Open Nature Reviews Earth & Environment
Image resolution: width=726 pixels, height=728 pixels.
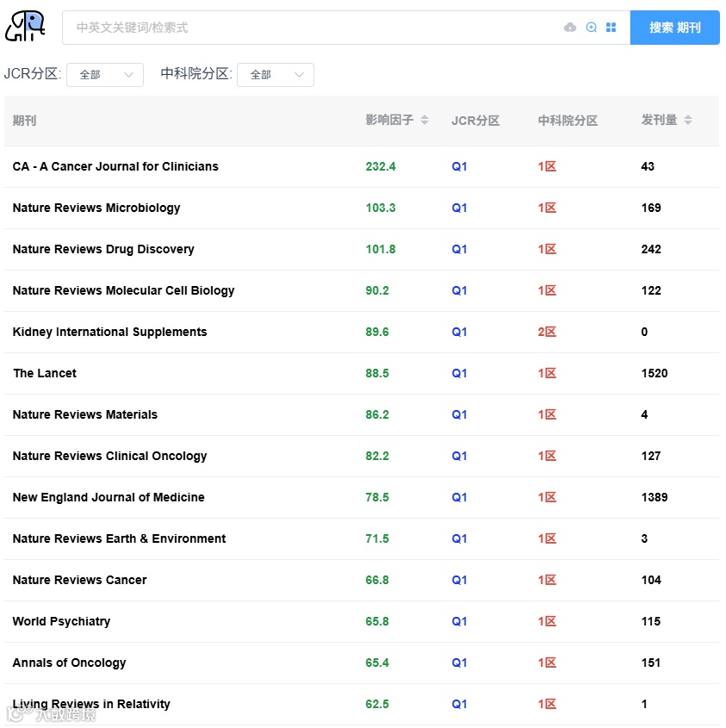pyautogui.click(x=119, y=538)
